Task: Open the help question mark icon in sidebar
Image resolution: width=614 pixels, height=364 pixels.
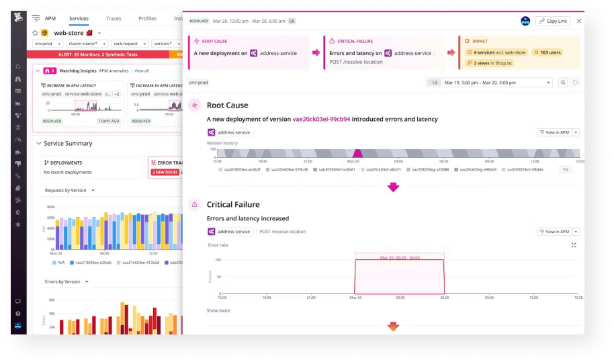Action: [x=18, y=314]
